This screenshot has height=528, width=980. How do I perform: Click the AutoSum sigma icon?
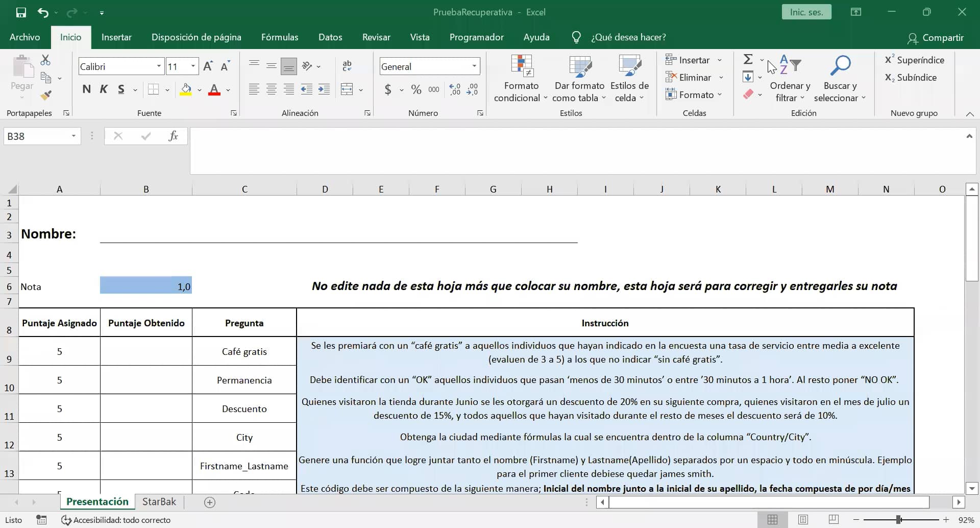(x=748, y=60)
